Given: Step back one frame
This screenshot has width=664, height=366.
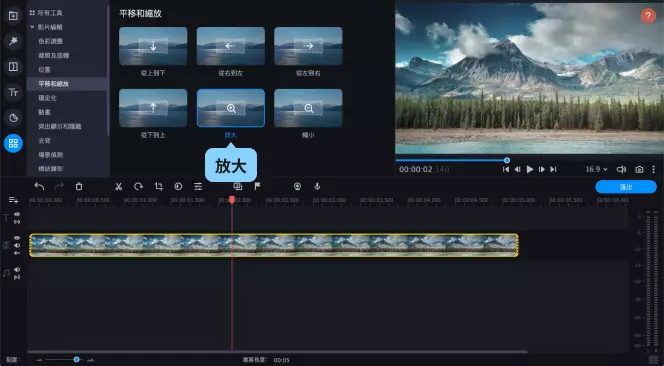Looking at the screenshot, I should click(x=517, y=169).
